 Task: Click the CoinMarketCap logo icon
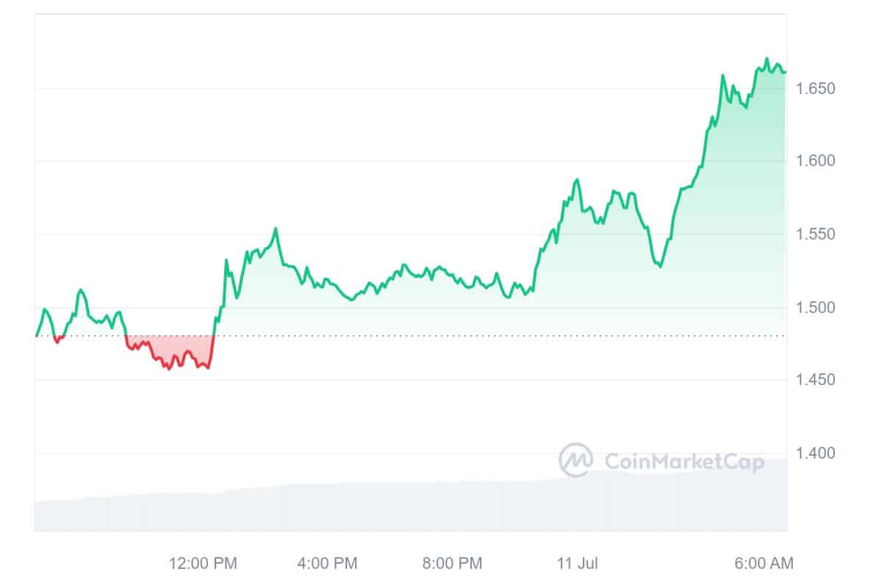pyautogui.click(x=576, y=460)
